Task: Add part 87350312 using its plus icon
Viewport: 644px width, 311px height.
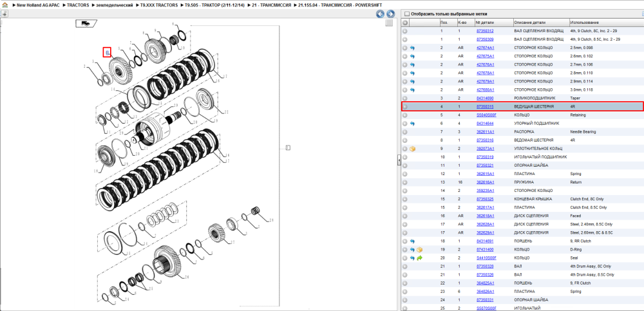Action: tap(405, 31)
